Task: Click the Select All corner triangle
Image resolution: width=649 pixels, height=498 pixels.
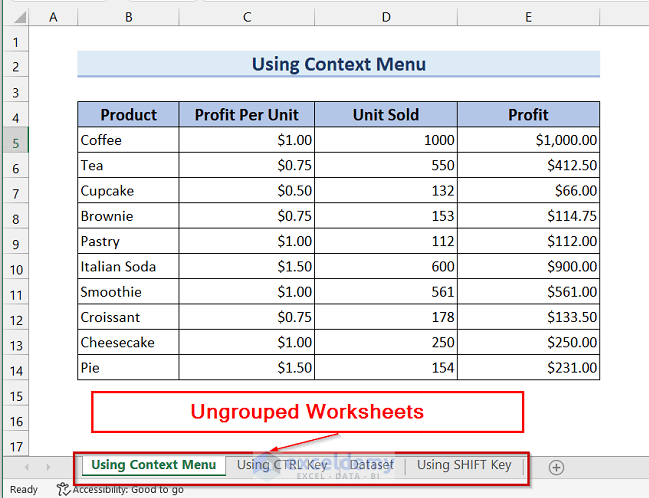Action: (14, 17)
